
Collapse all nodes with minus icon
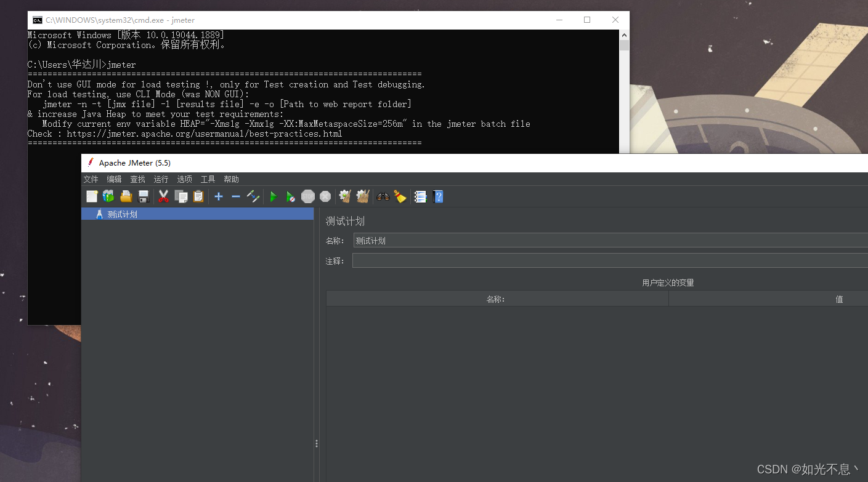236,196
